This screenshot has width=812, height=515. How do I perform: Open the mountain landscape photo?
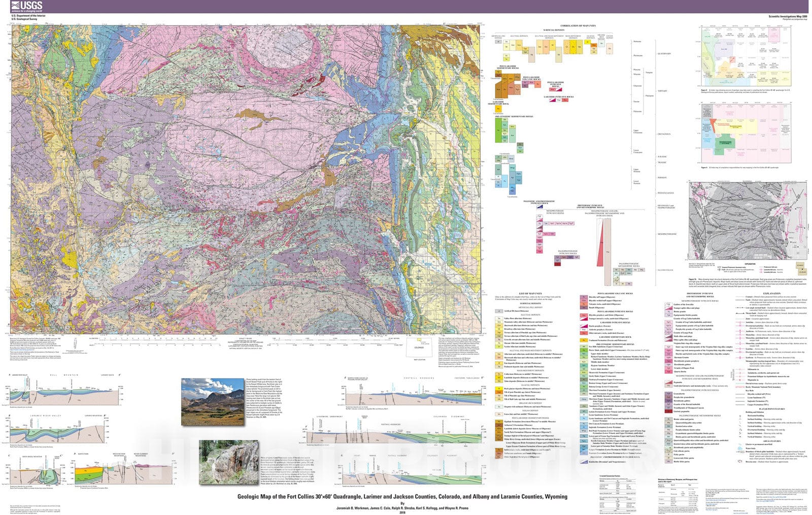(x=213, y=402)
